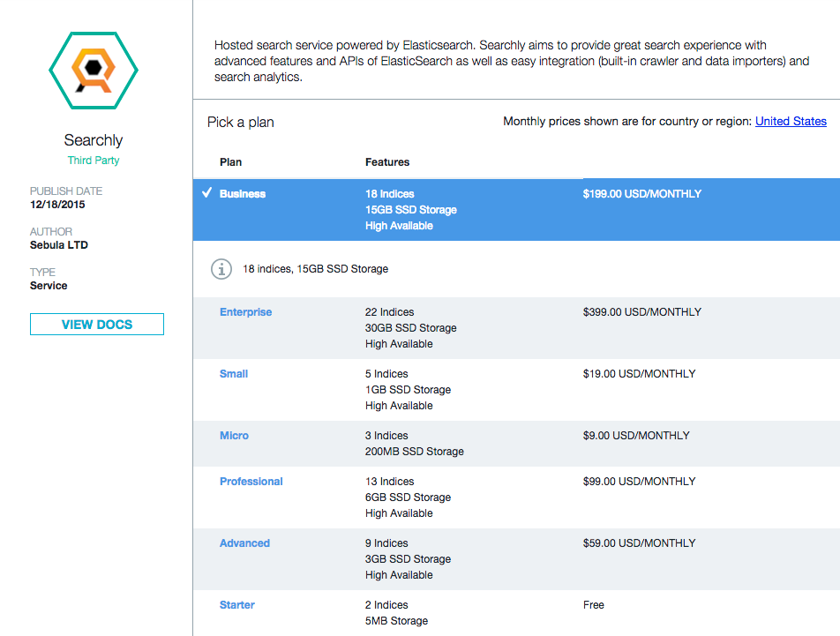
Task: Click the info icon beside plan description
Action: 221,269
